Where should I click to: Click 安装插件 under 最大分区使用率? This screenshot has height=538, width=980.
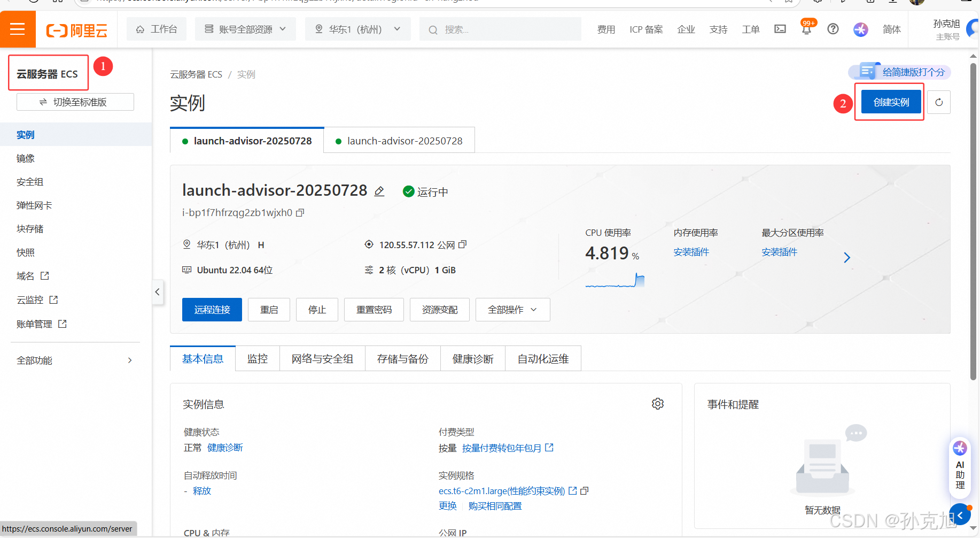click(x=779, y=252)
